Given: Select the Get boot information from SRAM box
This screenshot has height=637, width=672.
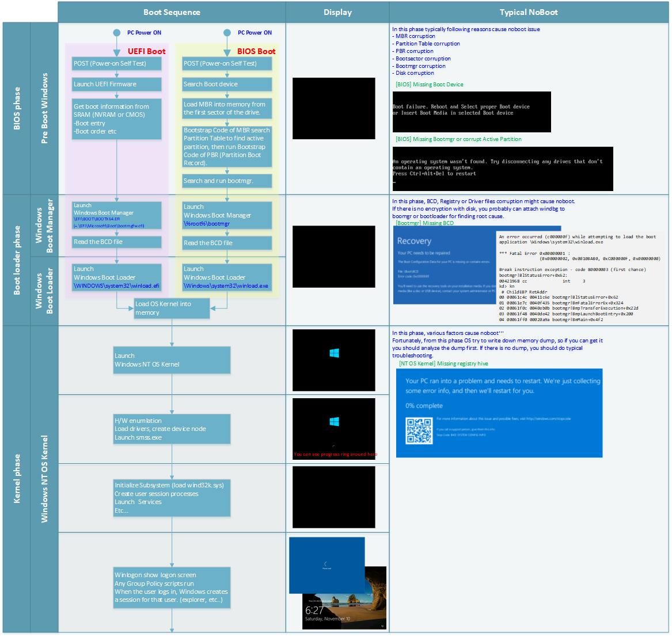Looking at the screenshot, I should 116,119.
